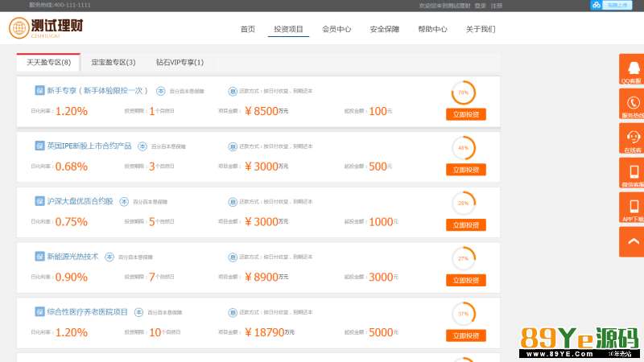Open 关于我们 in the navigation
Image resolution: width=644 pixels, height=362 pixels.
tap(481, 29)
